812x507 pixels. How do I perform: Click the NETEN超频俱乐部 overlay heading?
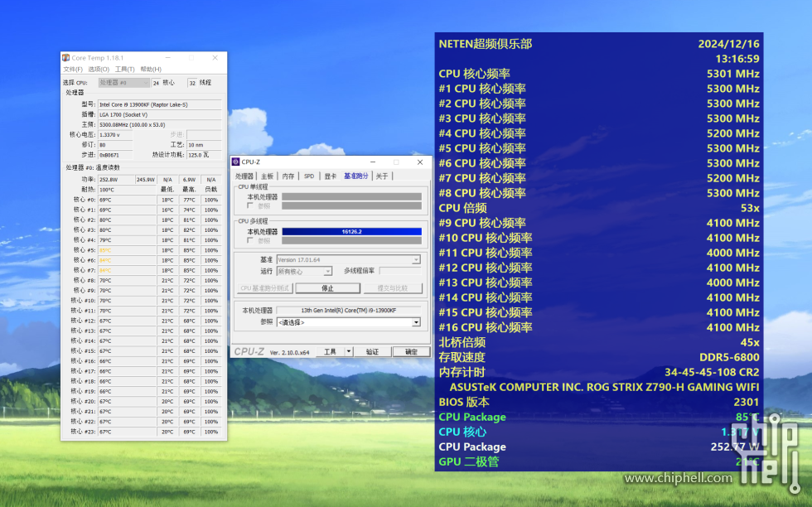(x=486, y=44)
